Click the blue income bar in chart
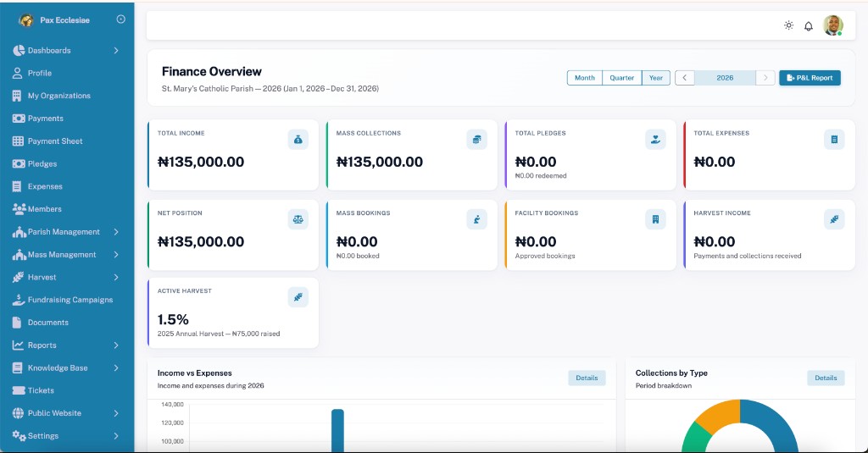868x453 pixels. [337, 431]
